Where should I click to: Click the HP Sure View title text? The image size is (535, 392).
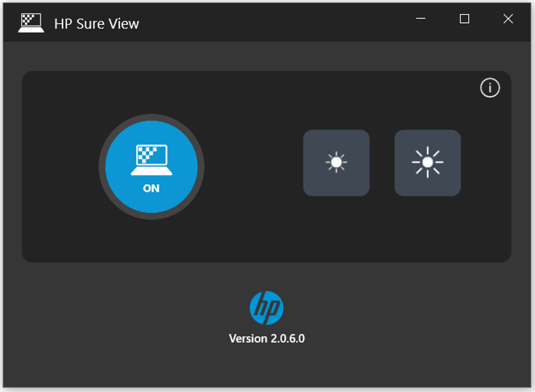click(97, 23)
